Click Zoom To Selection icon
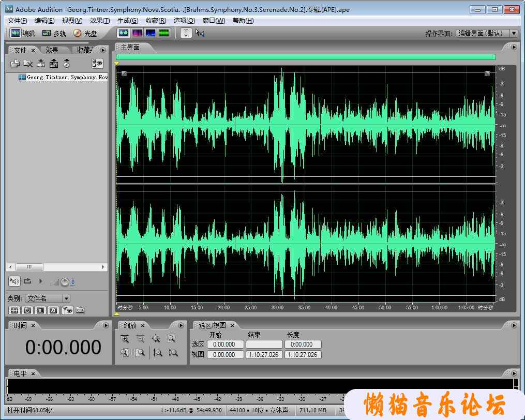The height and width of the screenshot is (420, 525). tap(171, 339)
